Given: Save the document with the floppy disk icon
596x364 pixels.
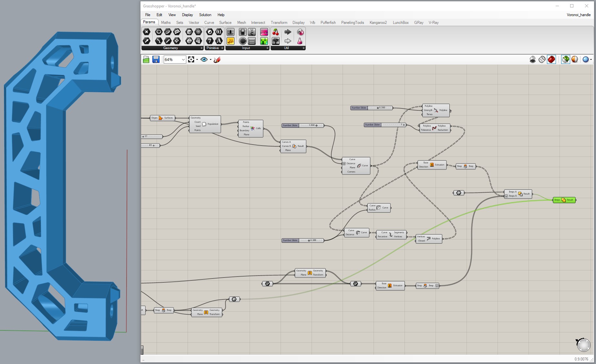Looking at the screenshot, I should pos(156,59).
